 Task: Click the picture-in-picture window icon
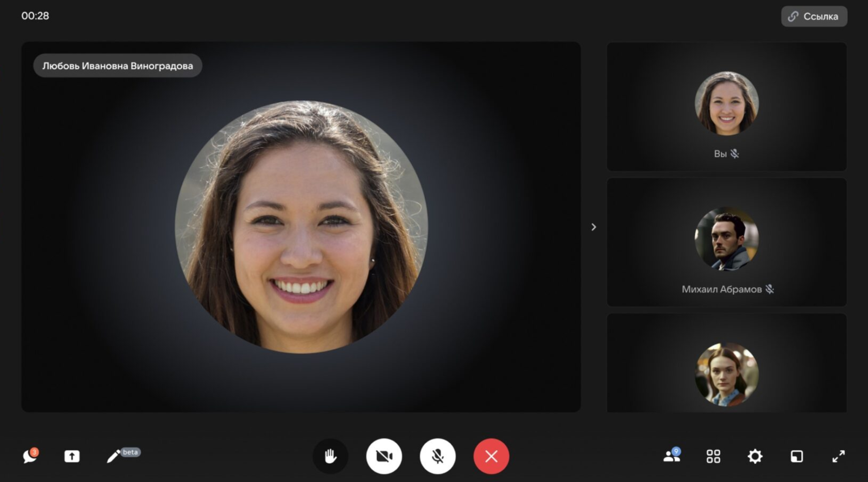coord(797,456)
